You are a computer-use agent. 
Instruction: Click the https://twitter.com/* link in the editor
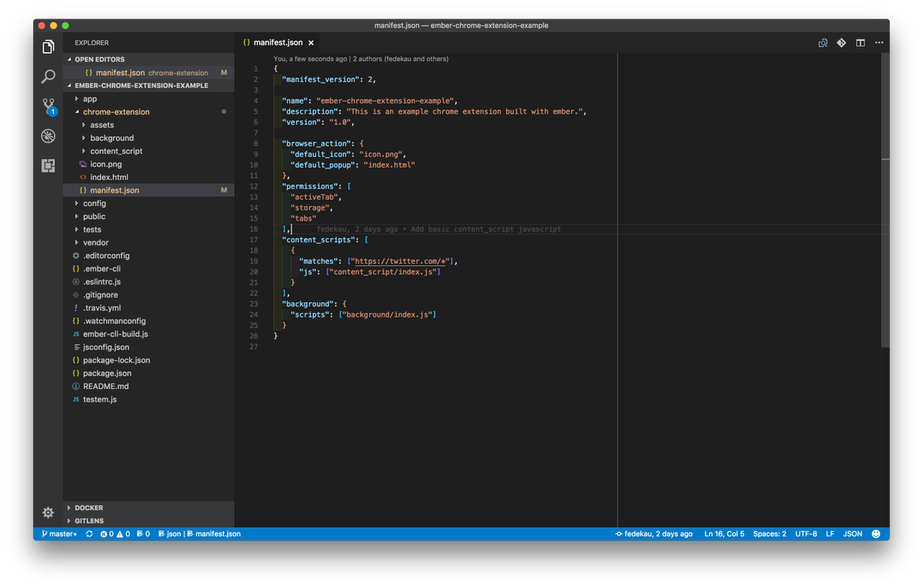401,261
